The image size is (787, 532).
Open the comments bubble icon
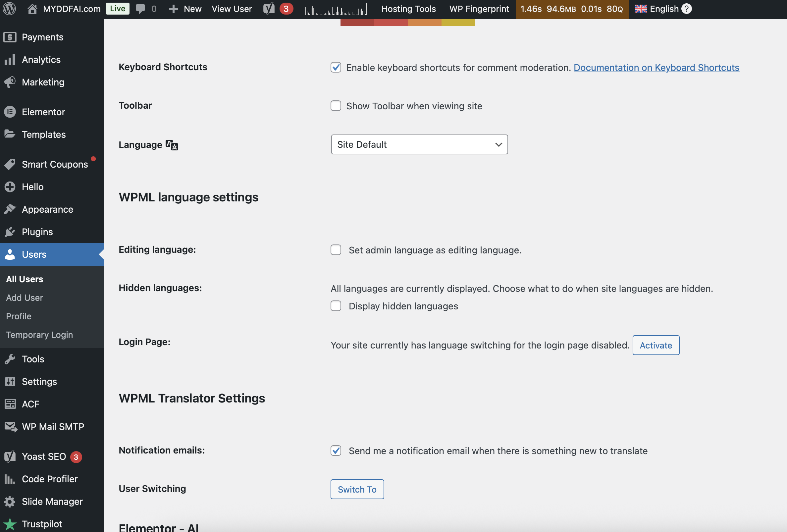point(140,9)
